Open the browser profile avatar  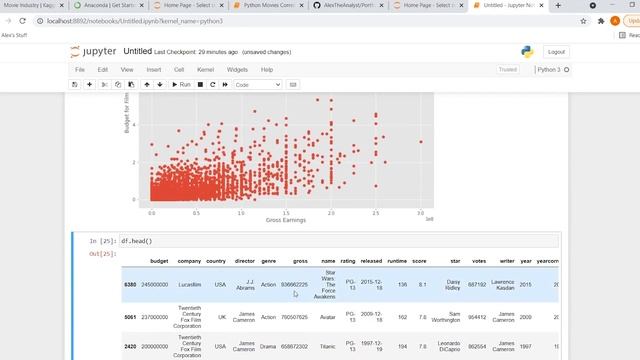coord(615,21)
